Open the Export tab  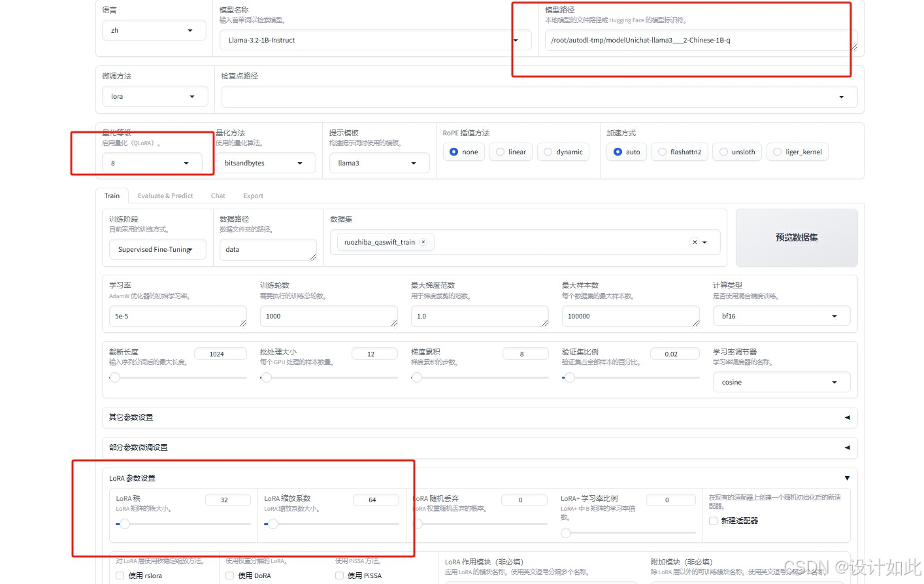point(254,196)
